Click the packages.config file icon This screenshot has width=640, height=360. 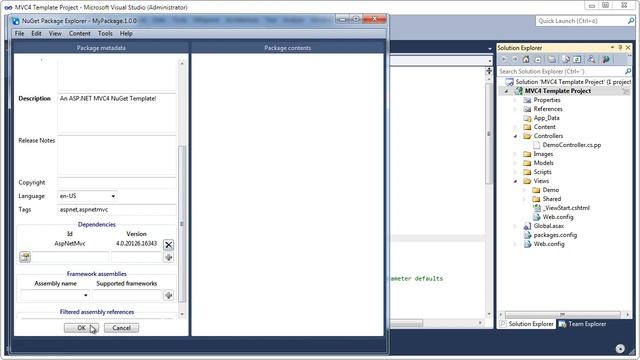pyautogui.click(x=527, y=235)
